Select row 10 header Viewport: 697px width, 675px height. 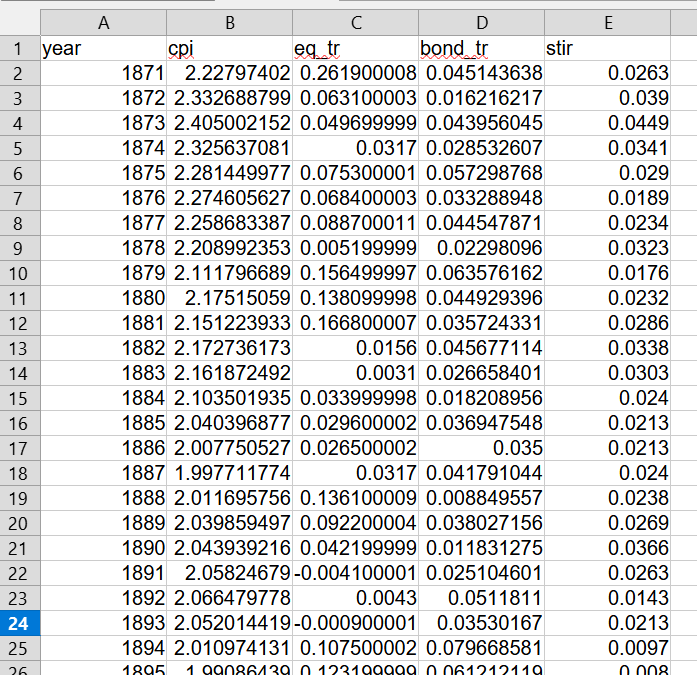tap(20, 273)
